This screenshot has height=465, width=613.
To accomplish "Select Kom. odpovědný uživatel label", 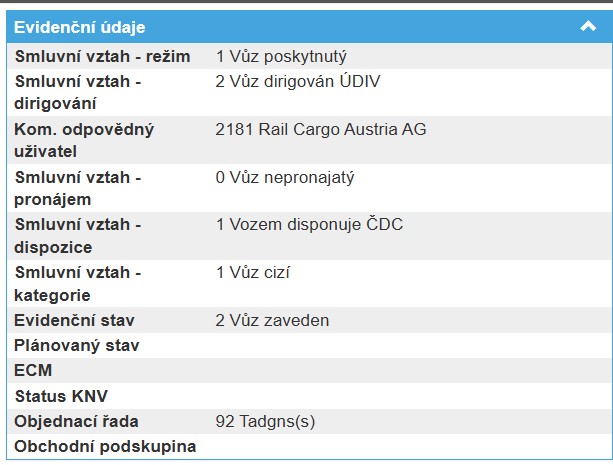I will 84,140.
